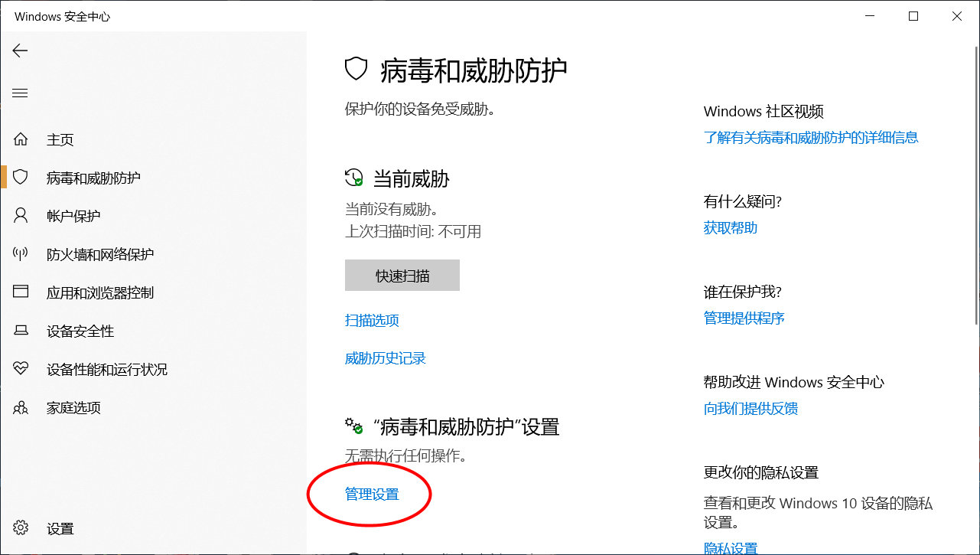This screenshot has width=980, height=555.
Task: Go back using the arrow button
Action: click(x=20, y=51)
